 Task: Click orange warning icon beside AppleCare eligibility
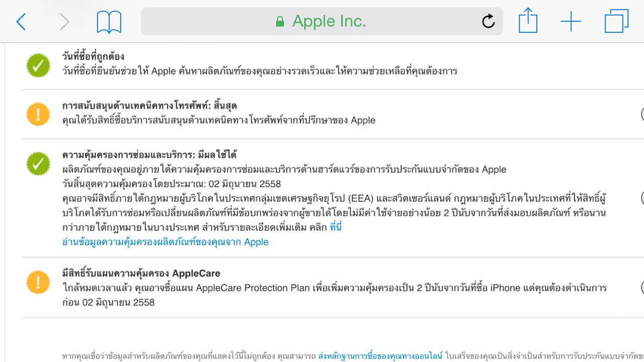tap(38, 282)
